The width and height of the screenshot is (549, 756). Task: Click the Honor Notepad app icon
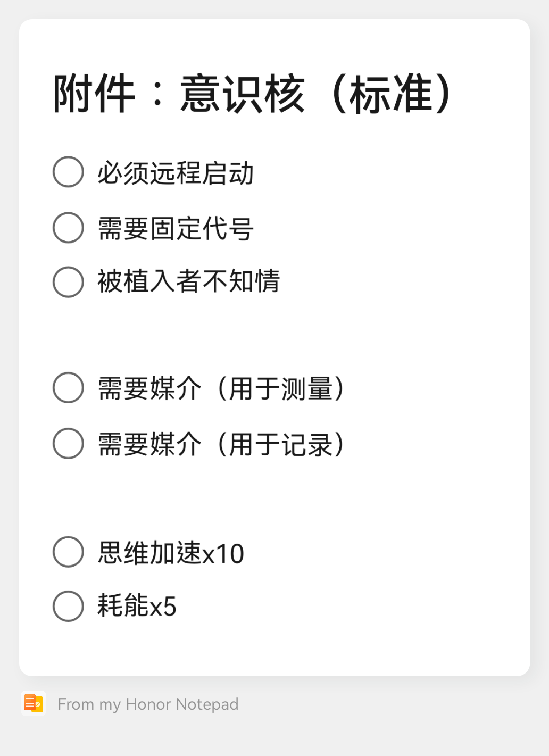(x=34, y=703)
